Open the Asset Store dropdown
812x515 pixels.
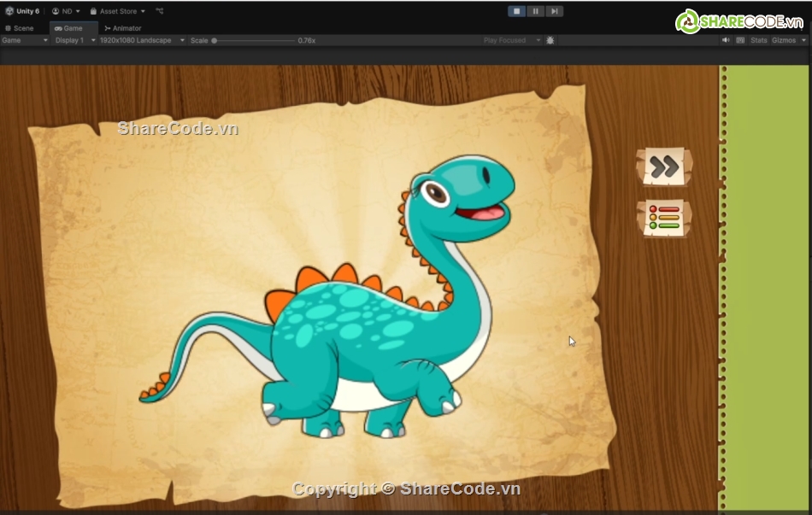[118, 11]
